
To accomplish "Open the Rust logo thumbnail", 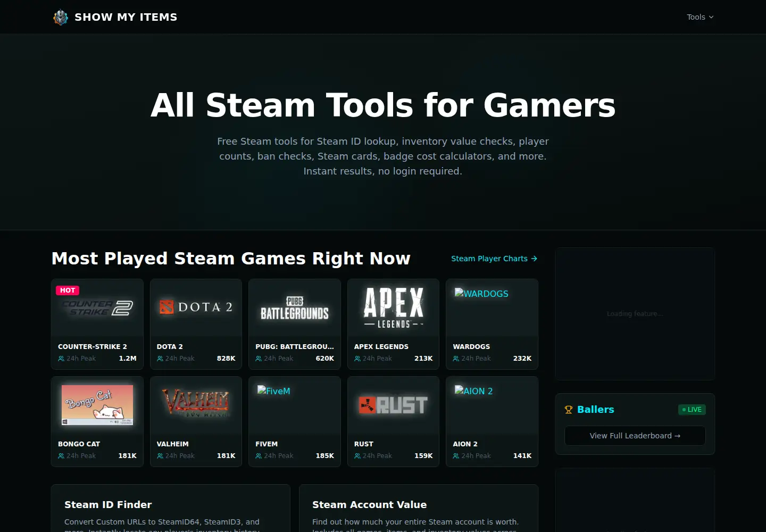I will pyautogui.click(x=393, y=405).
